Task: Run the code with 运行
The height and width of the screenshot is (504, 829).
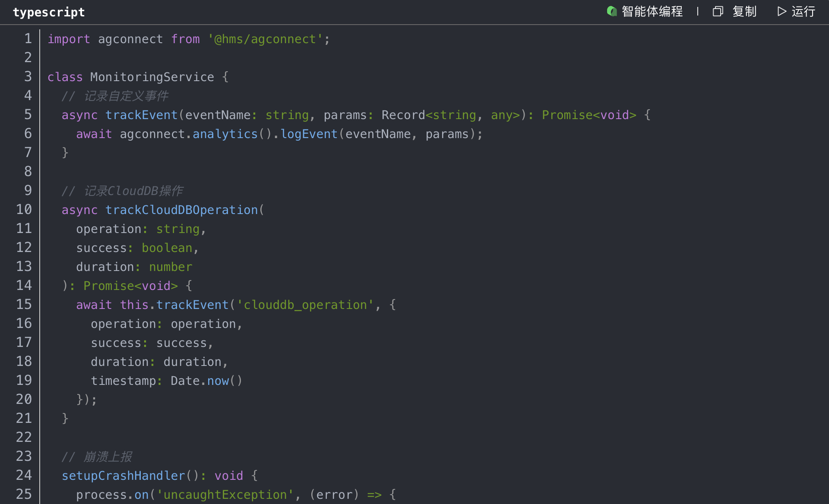Action: [803, 11]
